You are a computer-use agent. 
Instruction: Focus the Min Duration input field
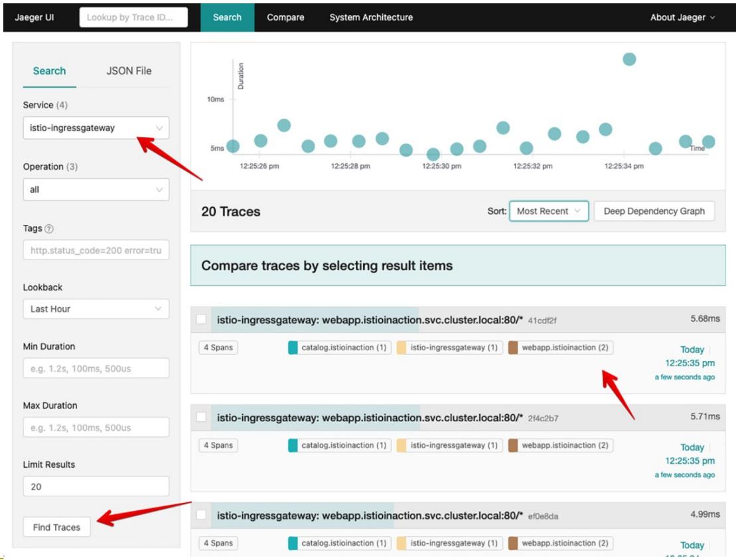pyautogui.click(x=96, y=368)
